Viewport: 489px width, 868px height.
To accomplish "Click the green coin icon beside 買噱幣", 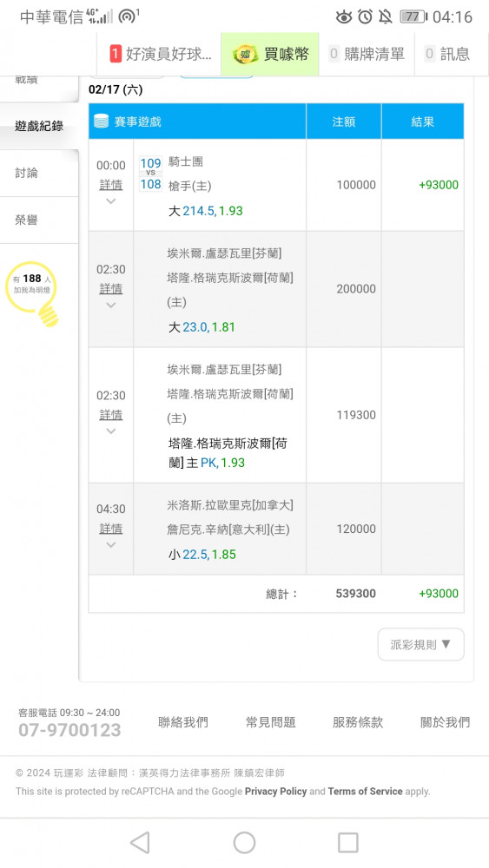I will click(x=244, y=54).
